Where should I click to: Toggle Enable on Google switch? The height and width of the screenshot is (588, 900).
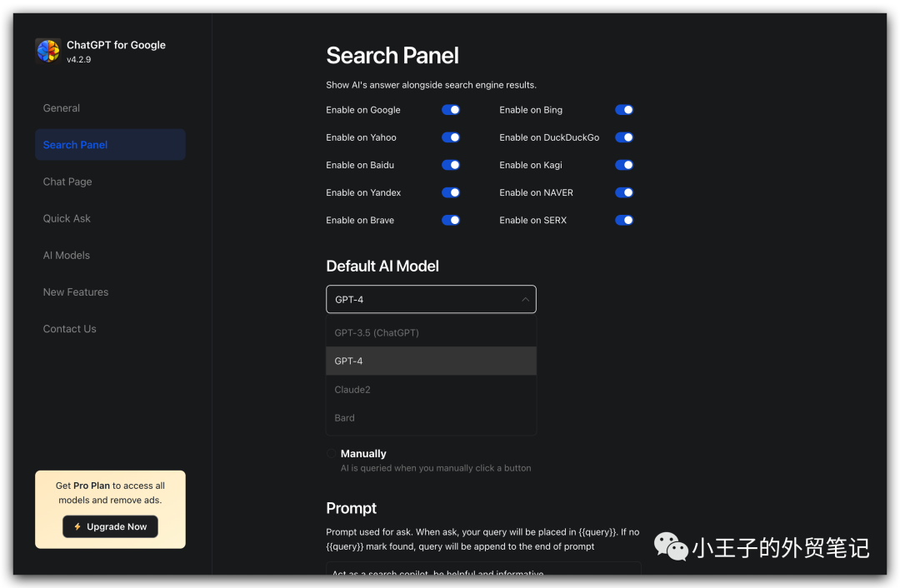(x=451, y=110)
